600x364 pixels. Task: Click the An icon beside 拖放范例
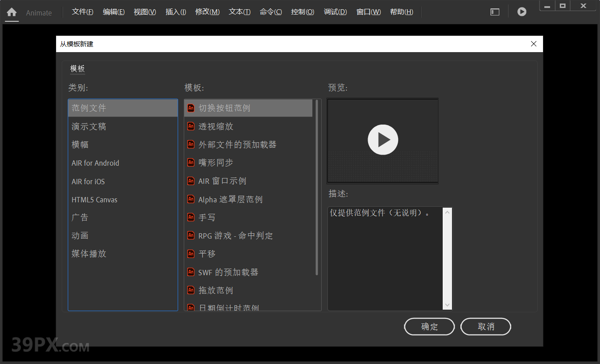[x=191, y=290]
